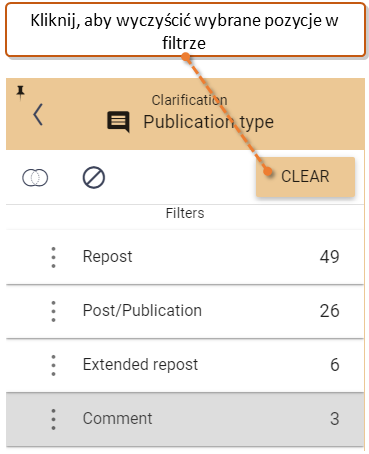Open three-dot menu for Comment row
This screenshot has width=369, height=454.
click(x=53, y=419)
